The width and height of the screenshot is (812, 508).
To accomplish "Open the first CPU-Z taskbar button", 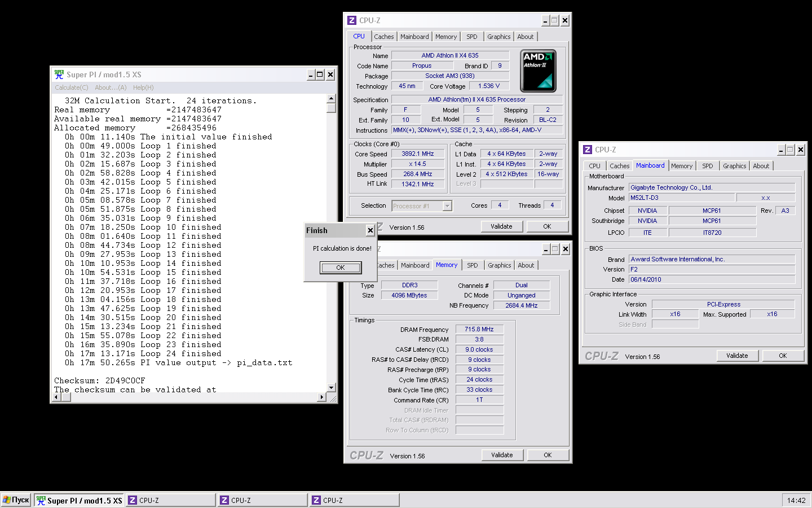I will (x=170, y=500).
